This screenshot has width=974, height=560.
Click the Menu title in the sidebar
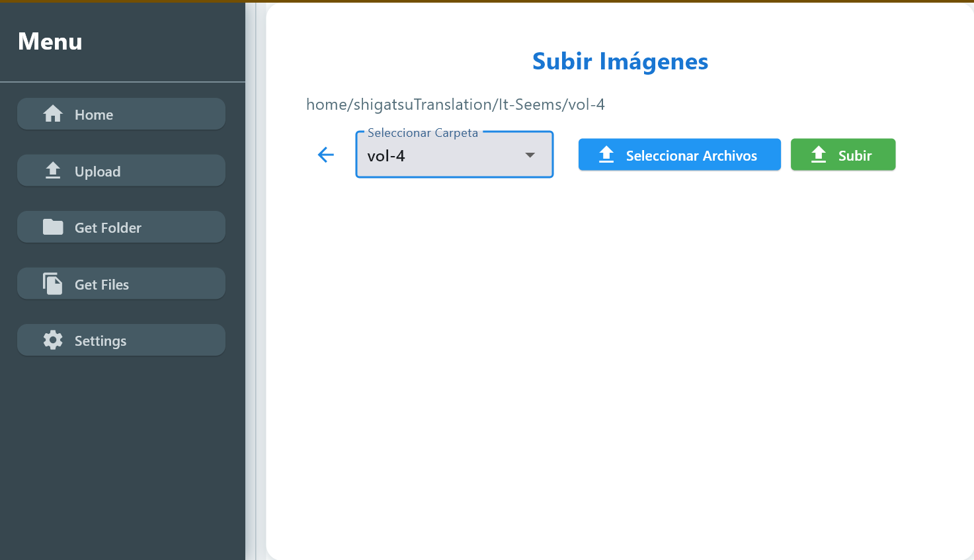[50, 42]
